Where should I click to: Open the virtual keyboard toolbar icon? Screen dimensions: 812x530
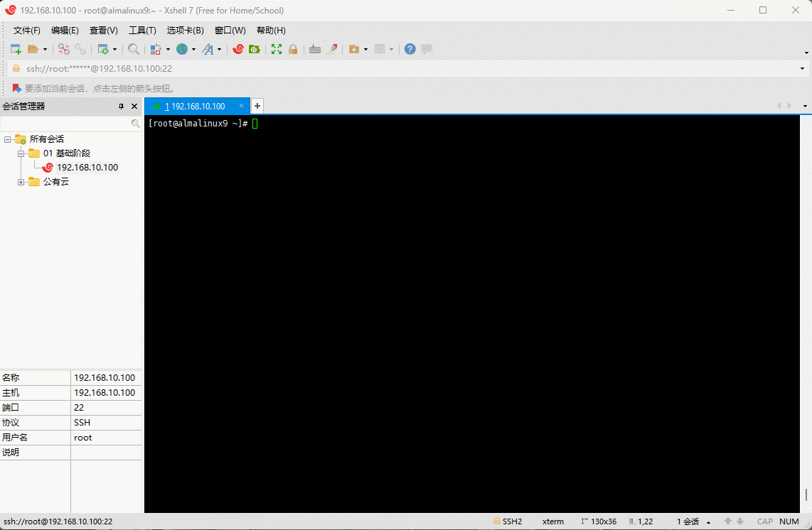(x=314, y=49)
